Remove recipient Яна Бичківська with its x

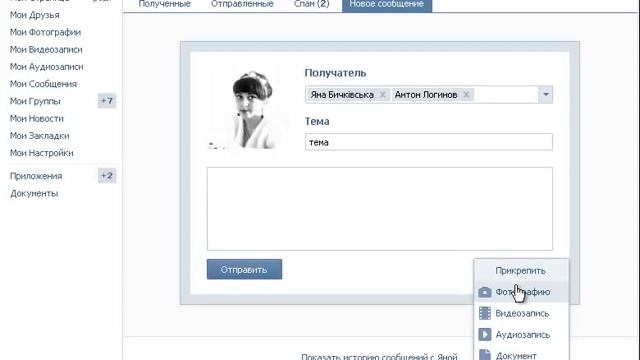382,95
